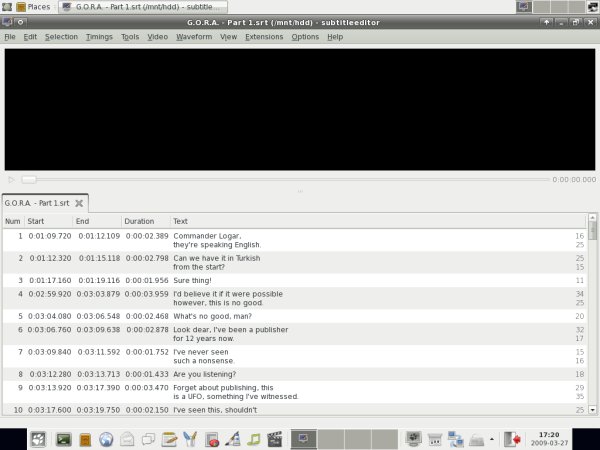Switch to active workspace in bottom pager
This screenshot has width=600, height=450.
tap(303, 439)
